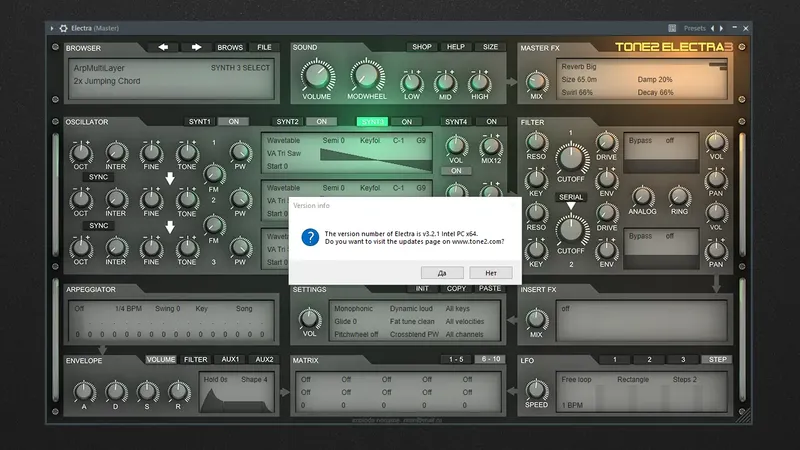Screen dimensions: 800x450
Task: Click the HIGH equalizer knob
Action: pos(480,82)
